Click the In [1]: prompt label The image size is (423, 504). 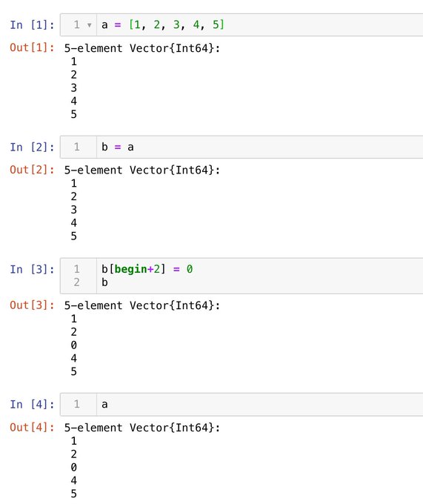(x=32, y=24)
